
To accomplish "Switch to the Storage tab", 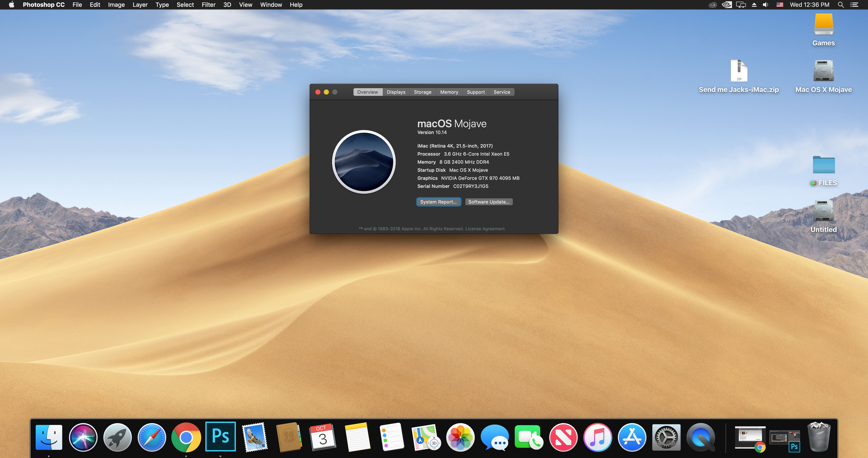I will click(x=423, y=92).
